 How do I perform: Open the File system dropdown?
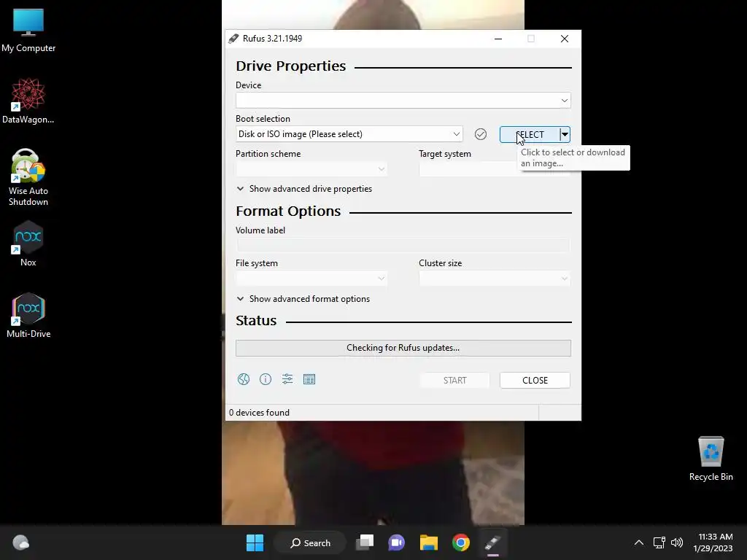click(311, 278)
